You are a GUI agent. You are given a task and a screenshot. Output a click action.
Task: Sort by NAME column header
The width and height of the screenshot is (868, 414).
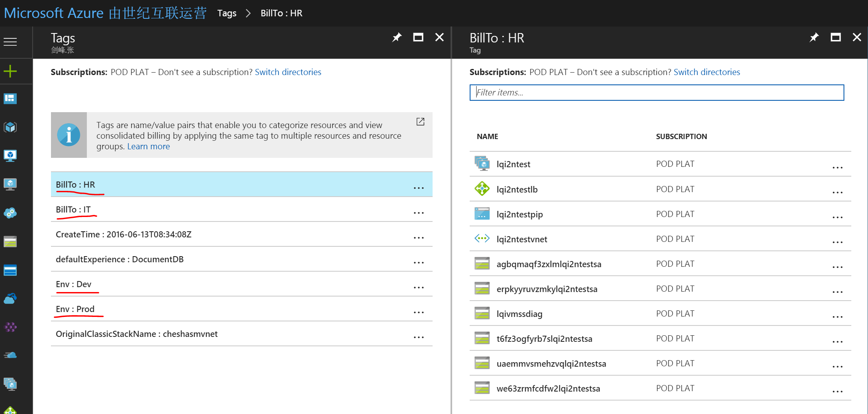click(x=487, y=137)
